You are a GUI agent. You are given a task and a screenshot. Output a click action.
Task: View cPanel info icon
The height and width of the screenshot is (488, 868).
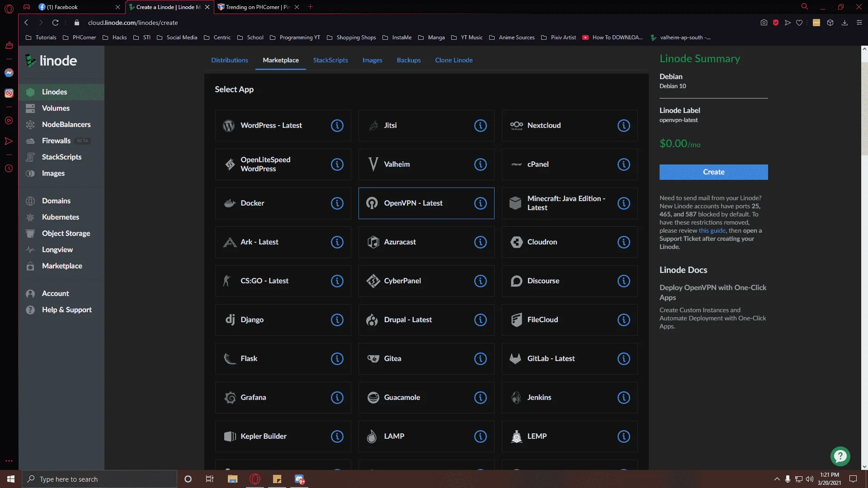click(624, 164)
